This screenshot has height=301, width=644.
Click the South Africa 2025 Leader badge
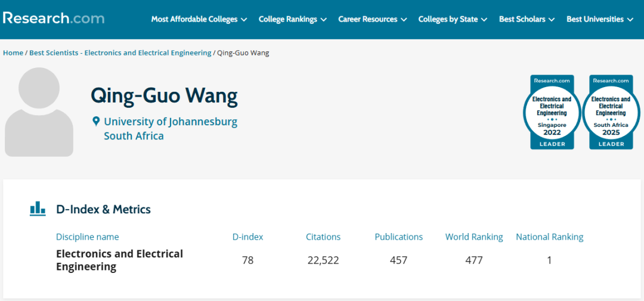(611, 111)
